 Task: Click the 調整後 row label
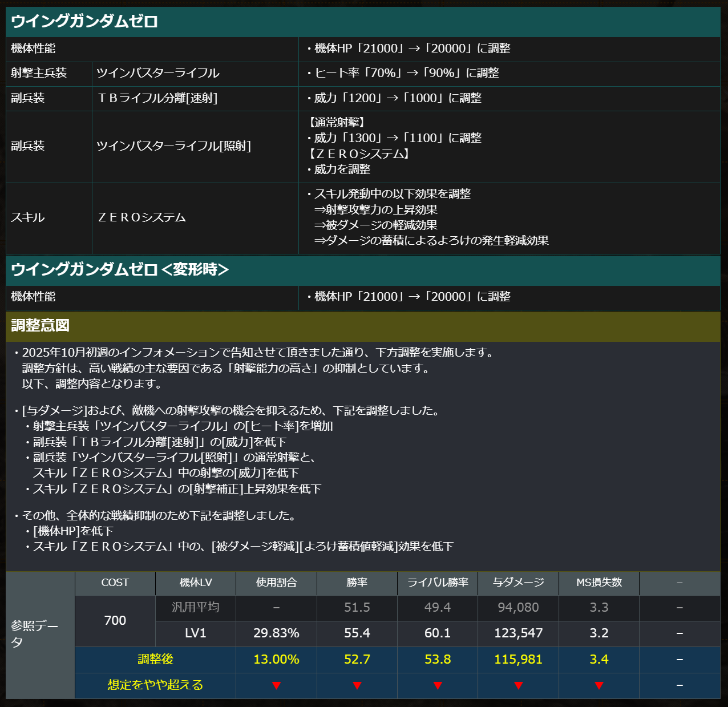[x=156, y=659]
